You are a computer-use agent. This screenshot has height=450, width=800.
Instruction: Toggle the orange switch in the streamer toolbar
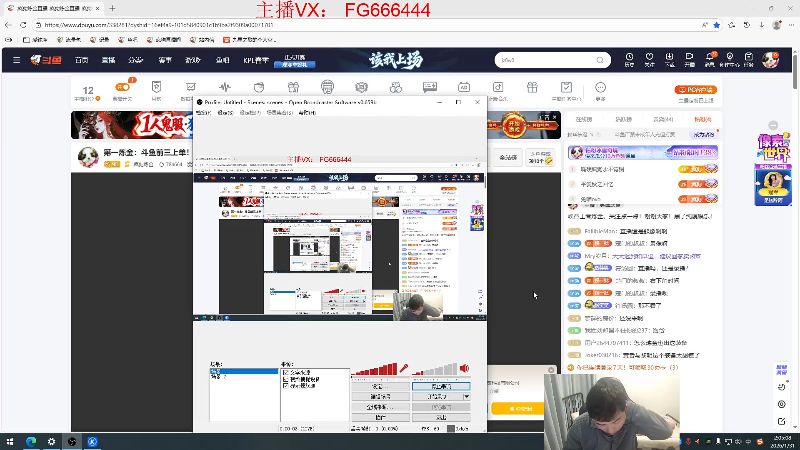tap(122, 87)
